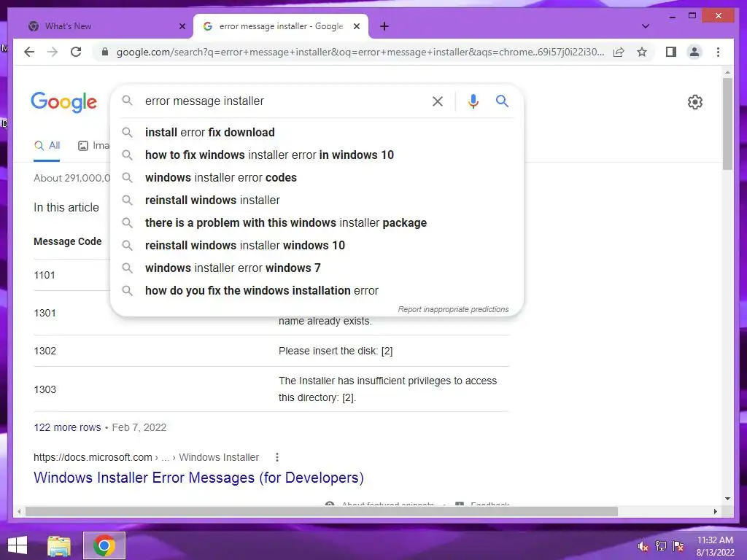Open the Windows Start menu
Image resolution: width=747 pixels, height=560 pixels.
[x=18, y=545]
